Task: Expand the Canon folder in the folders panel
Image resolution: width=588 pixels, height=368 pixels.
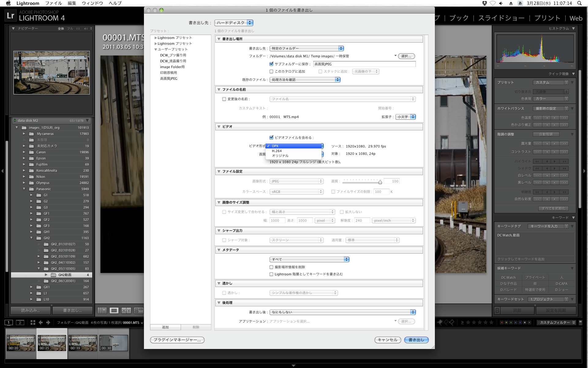Action: pos(24,152)
